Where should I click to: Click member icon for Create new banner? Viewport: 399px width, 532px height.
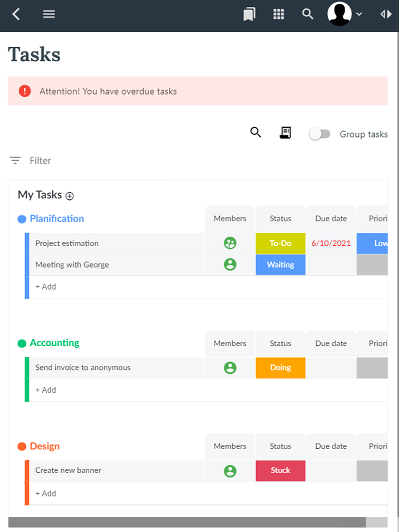point(230,471)
